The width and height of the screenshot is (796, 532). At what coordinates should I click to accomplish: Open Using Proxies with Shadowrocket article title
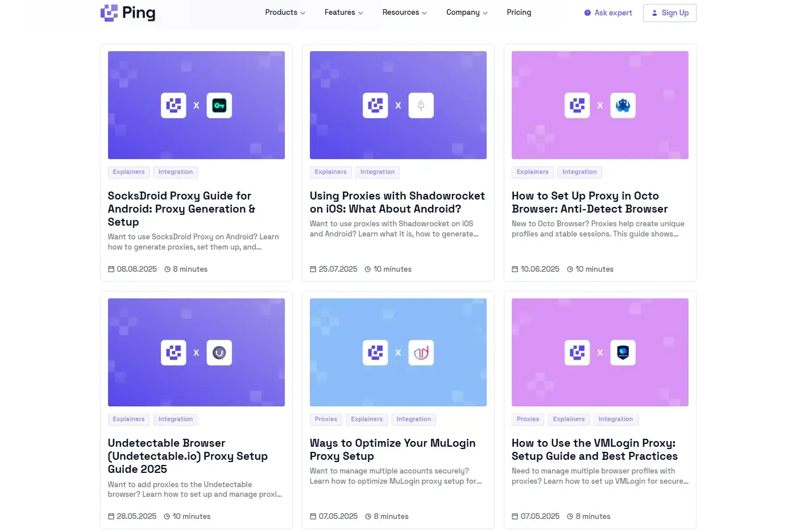click(x=397, y=202)
